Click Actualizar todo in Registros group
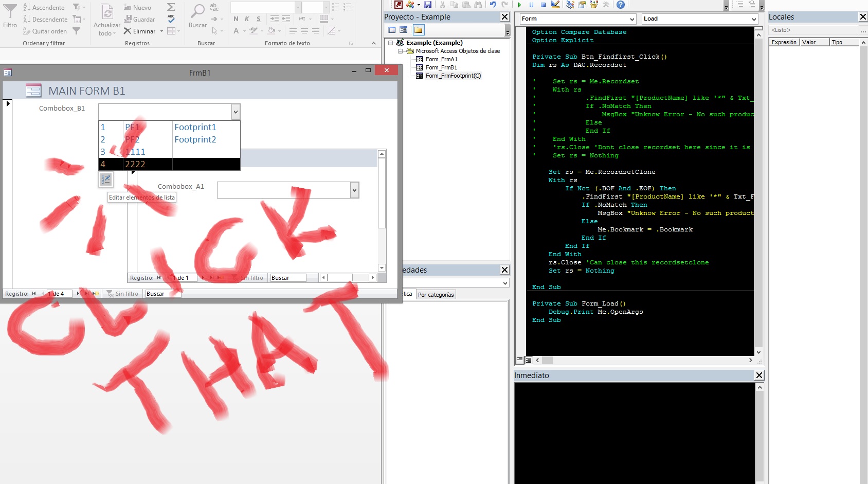The width and height of the screenshot is (868, 484). click(x=107, y=20)
